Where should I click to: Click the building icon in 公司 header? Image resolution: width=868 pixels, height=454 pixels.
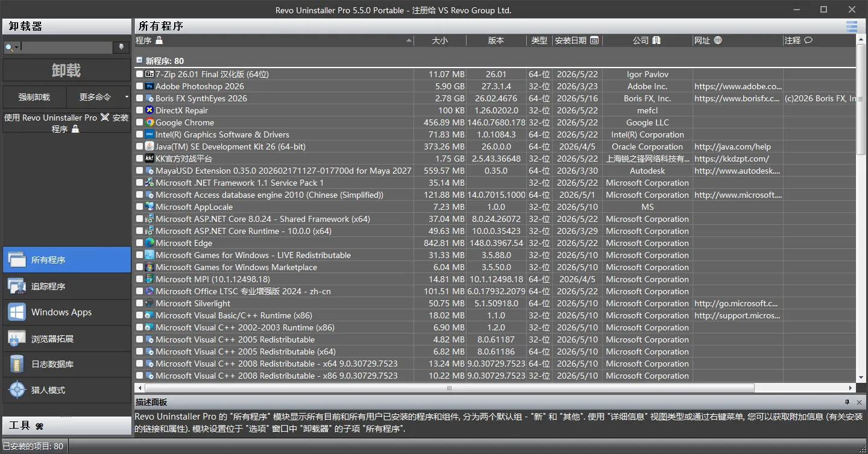(656, 40)
